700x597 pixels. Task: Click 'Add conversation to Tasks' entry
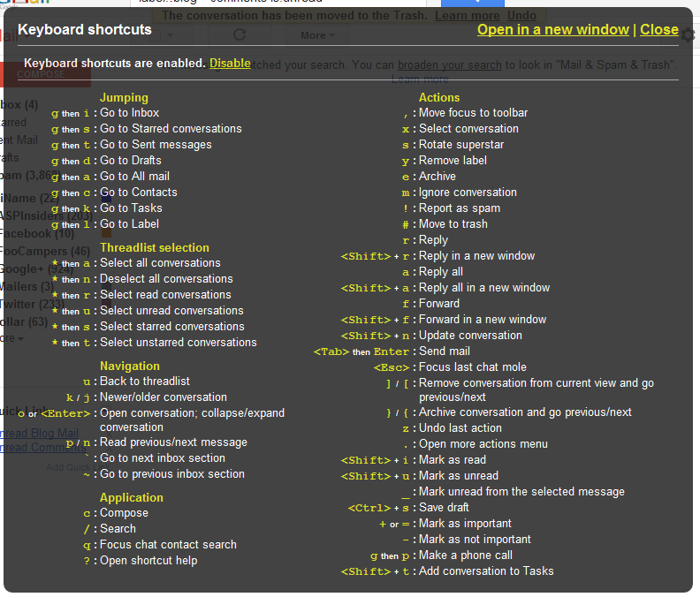486,571
